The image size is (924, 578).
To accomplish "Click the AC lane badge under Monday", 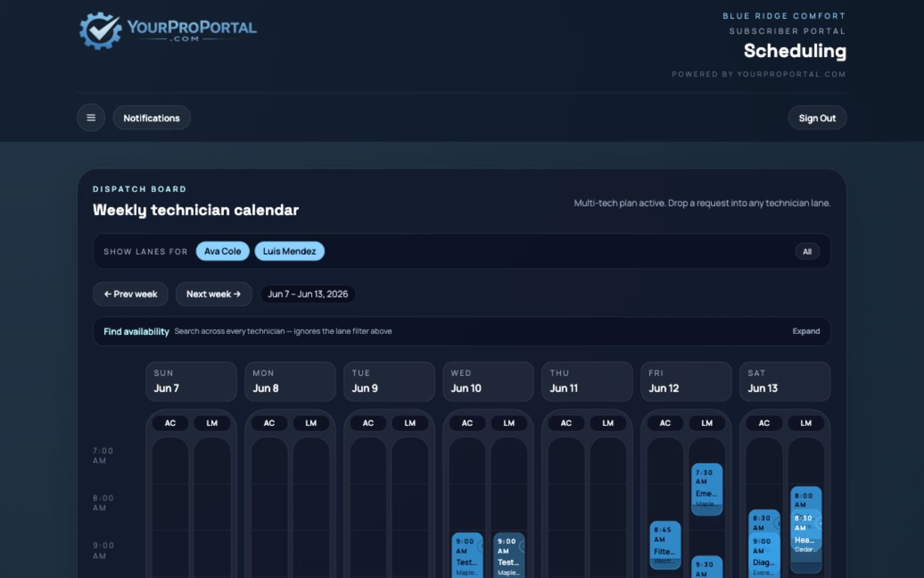I will (x=269, y=423).
